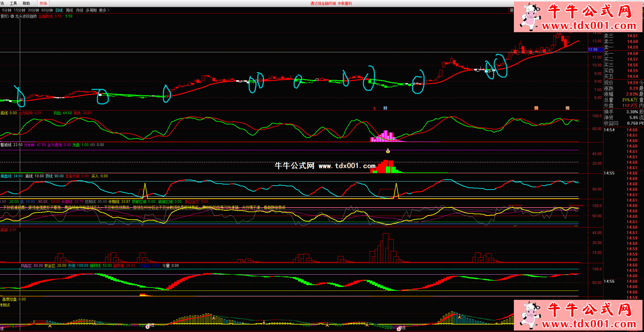644x332 pixels.
Task: Click the 趋势值 29.01 indicator label
Action: pyautogui.click(x=124, y=266)
